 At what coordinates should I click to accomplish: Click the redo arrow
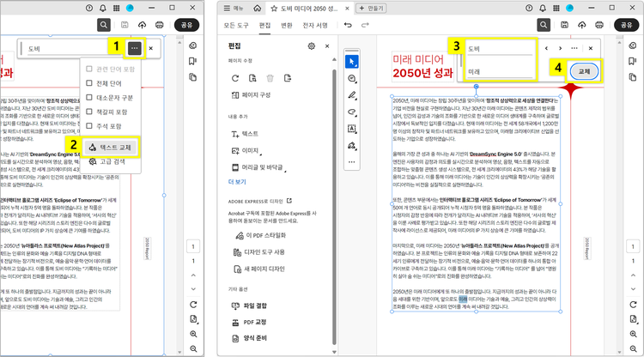(365, 26)
